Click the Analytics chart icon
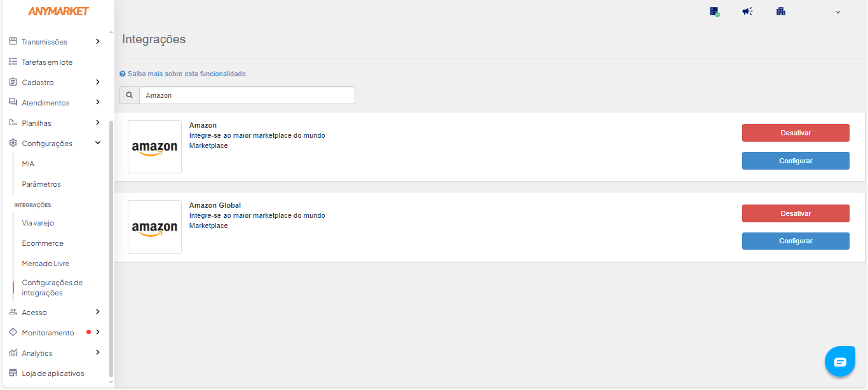Image resolution: width=868 pixels, height=390 pixels. click(x=13, y=353)
